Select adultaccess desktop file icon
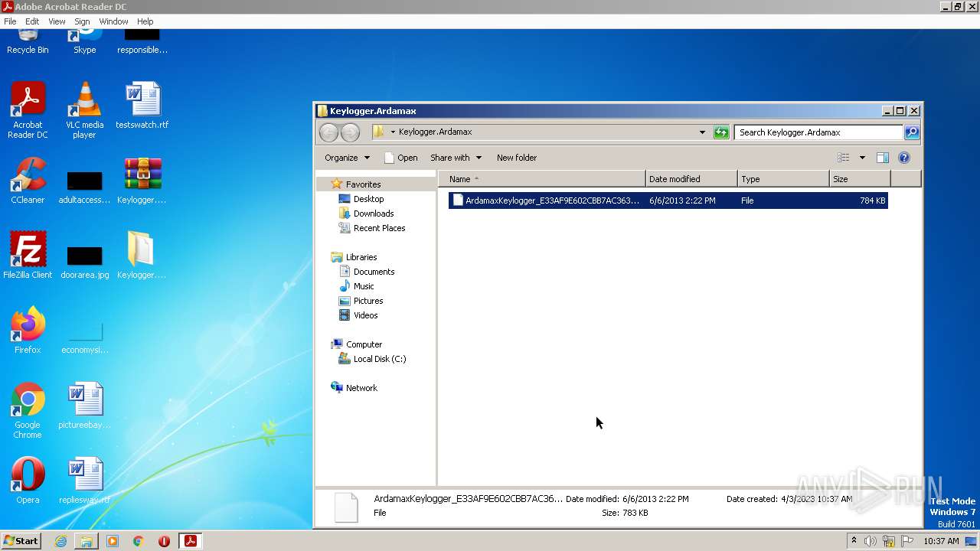Image resolution: width=980 pixels, height=551 pixels. point(84,187)
